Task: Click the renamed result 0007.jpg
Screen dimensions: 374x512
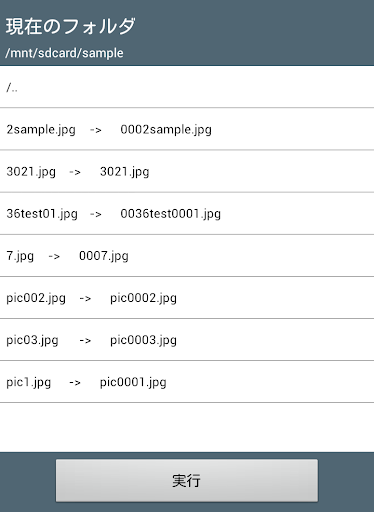Action: click(x=104, y=256)
